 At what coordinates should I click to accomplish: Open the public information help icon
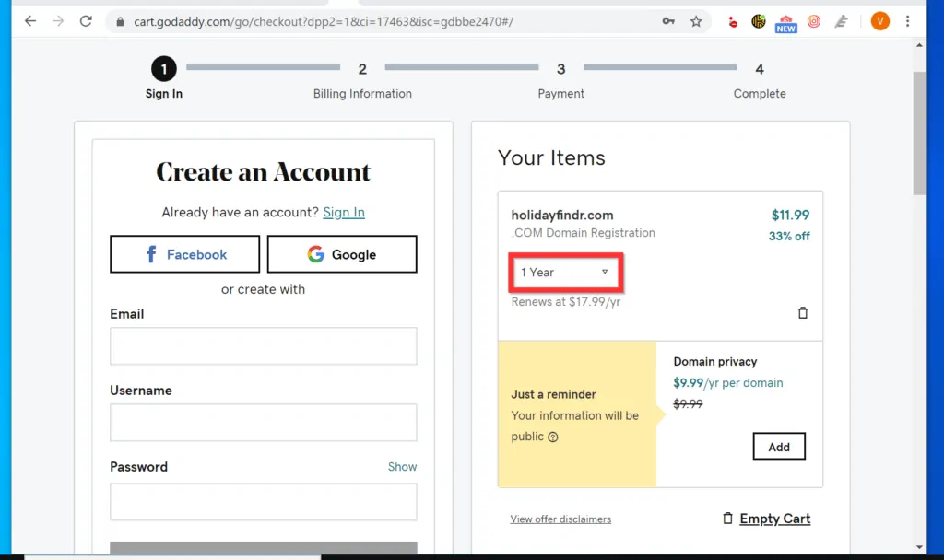coord(553,437)
